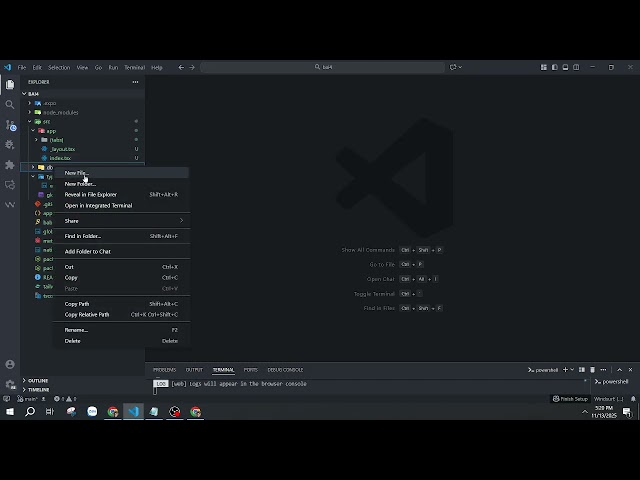Choose Delete from context menu
Image resolution: width=640 pixels, height=480 pixels.
tap(121, 341)
